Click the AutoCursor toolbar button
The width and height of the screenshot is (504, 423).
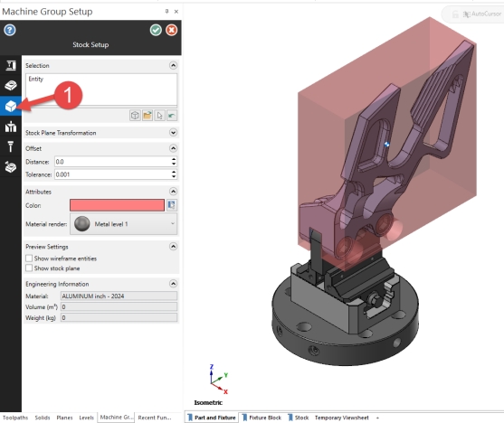(x=482, y=14)
